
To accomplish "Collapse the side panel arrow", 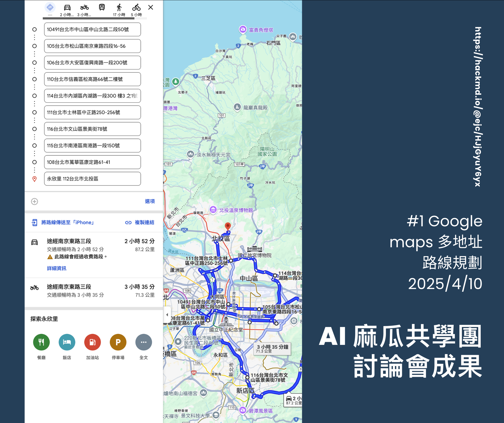I will [167, 315].
